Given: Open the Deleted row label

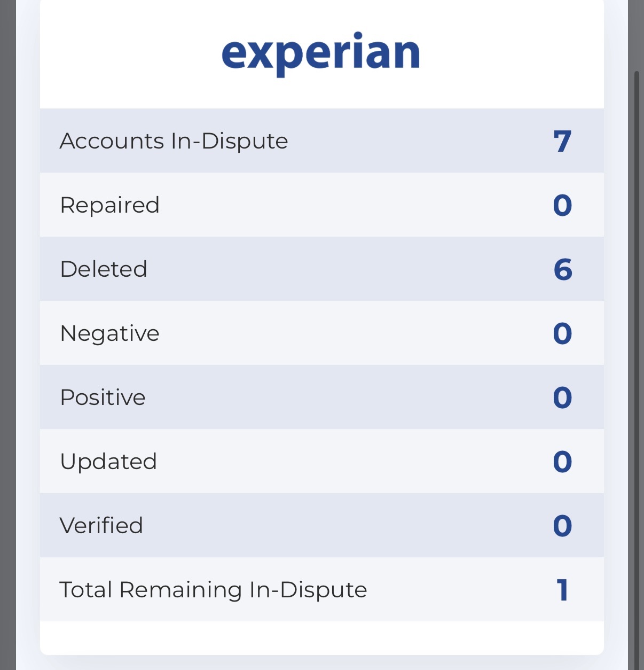Looking at the screenshot, I should click(104, 269).
